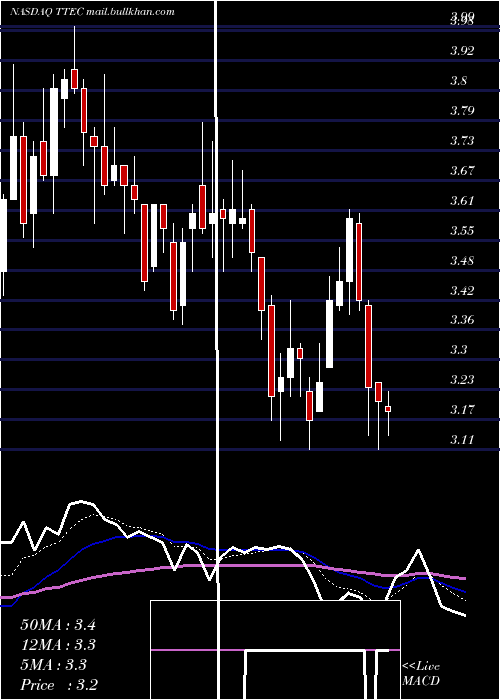Click the 3.17 price axis label
Viewport: 500px width, 700px height.
click(462, 409)
